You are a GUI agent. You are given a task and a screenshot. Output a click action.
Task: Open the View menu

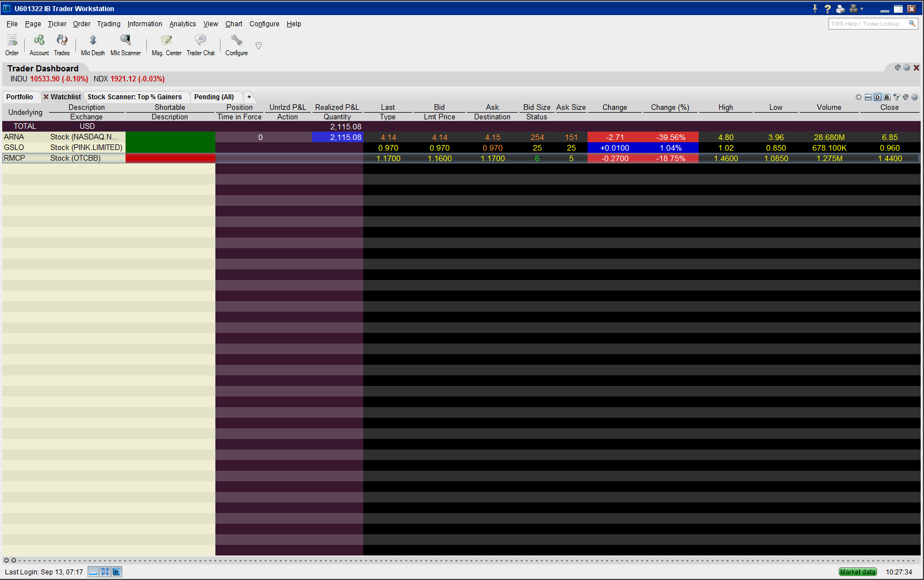(x=211, y=24)
